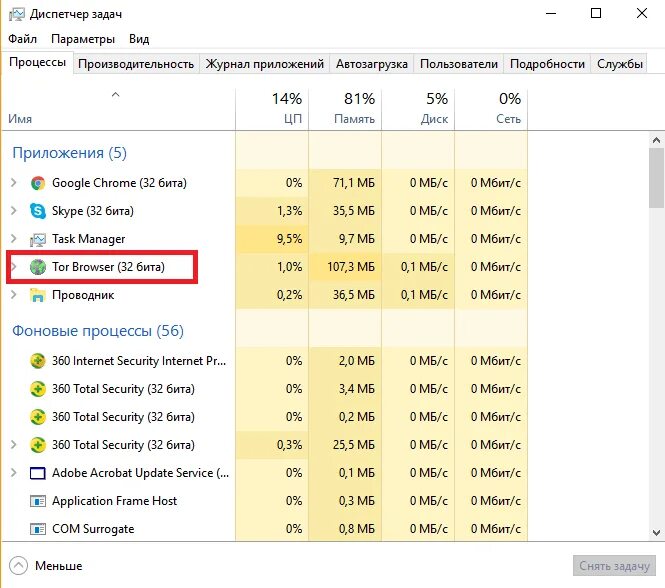Click Google Chrome memory value 71,1 МБ
The height and width of the screenshot is (588, 665).
354,183
